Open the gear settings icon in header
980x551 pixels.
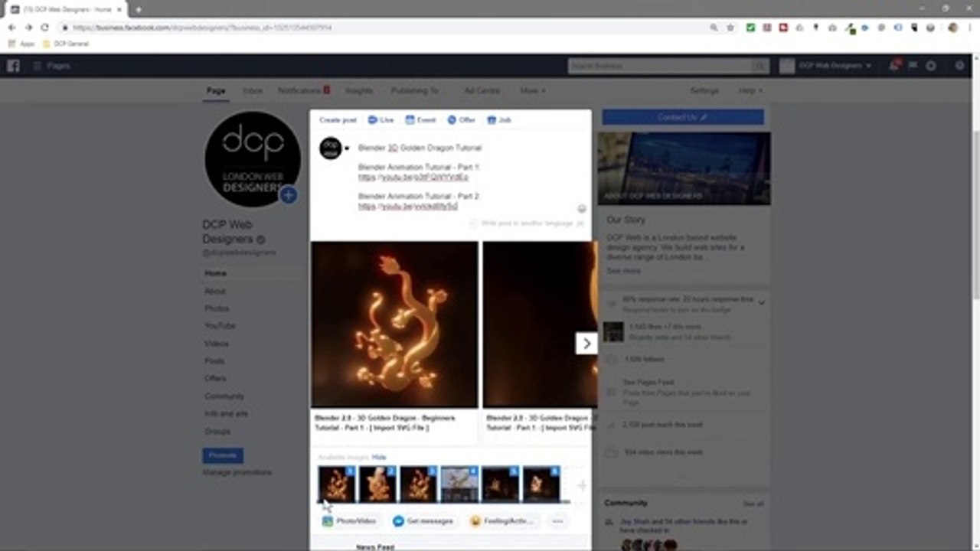[931, 66]
